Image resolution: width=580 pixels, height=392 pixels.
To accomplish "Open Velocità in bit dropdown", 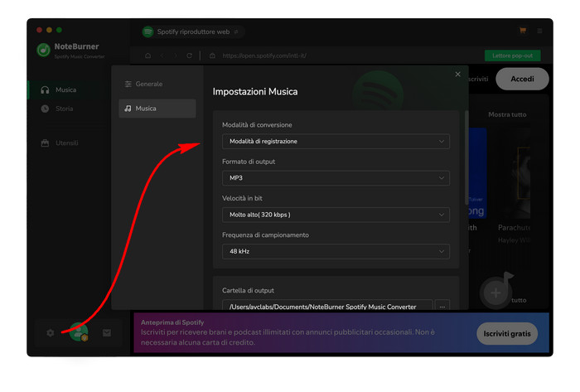I will tap(336, 215).
